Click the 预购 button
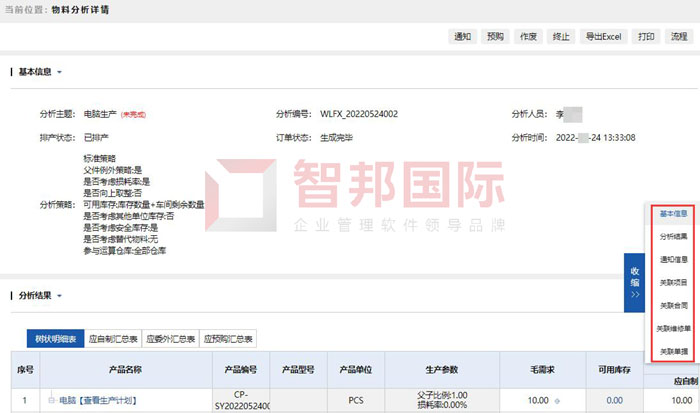 coord(495,37)
